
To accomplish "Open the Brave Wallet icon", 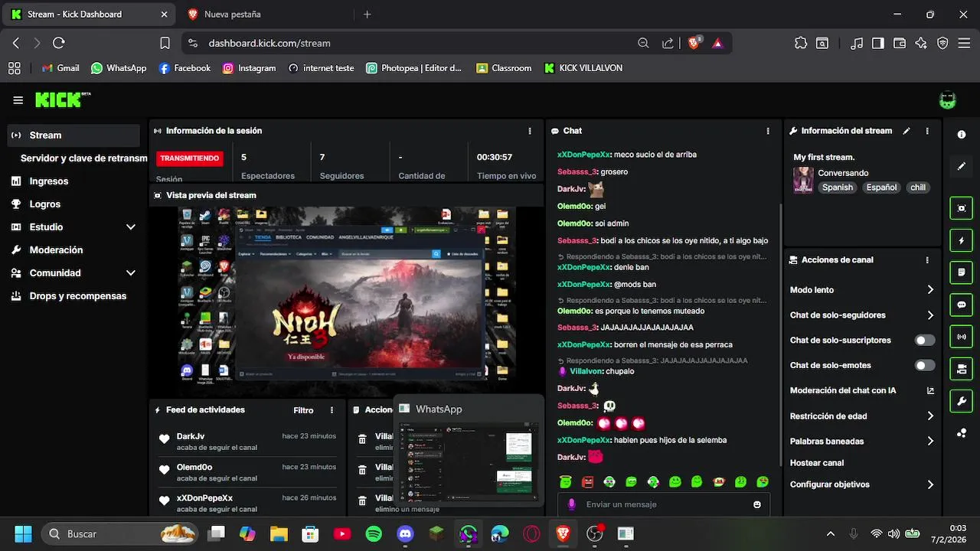I will point(900,44).
